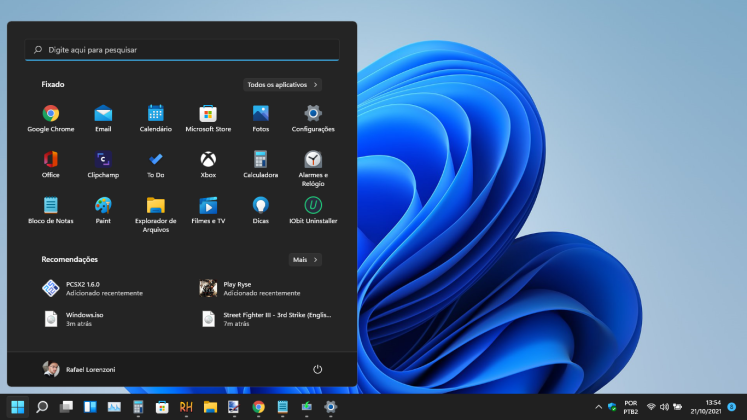Viewport: 747px width, 420px height.
Task: Launch Microsoft To Do
Action: pyautogui.click(x=155, y=164)
